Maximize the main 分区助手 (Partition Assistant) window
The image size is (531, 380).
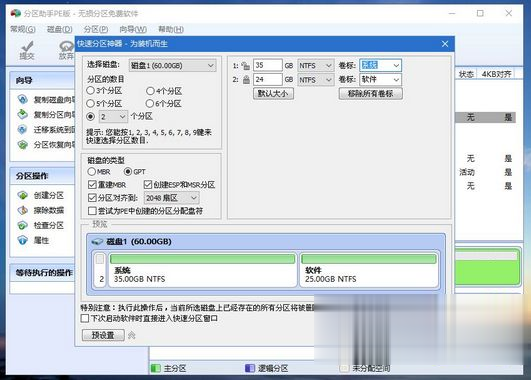(x=480, y=13)
